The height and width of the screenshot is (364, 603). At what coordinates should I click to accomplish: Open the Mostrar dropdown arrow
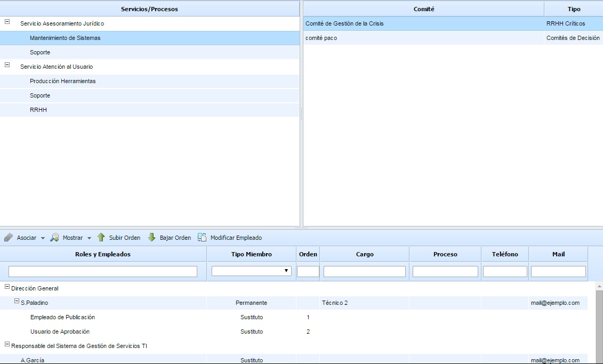pos(89,238)
